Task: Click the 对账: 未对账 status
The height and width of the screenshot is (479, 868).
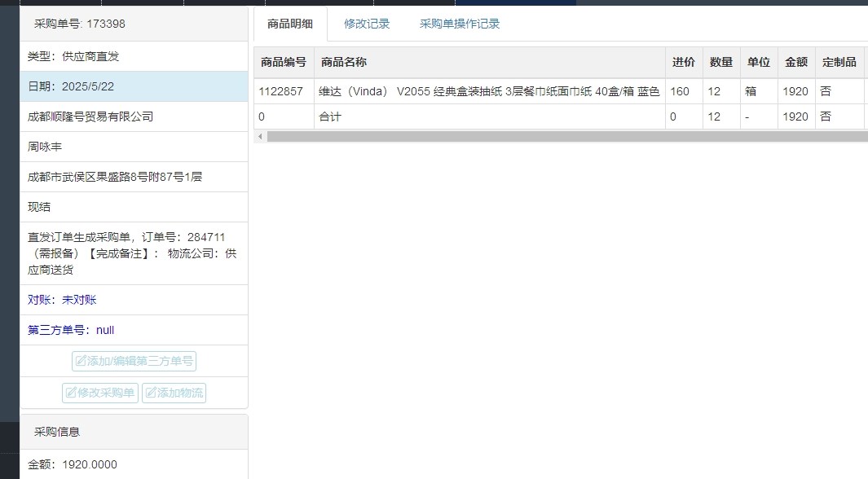Action: pyautogui.click(x=62, y=300)
